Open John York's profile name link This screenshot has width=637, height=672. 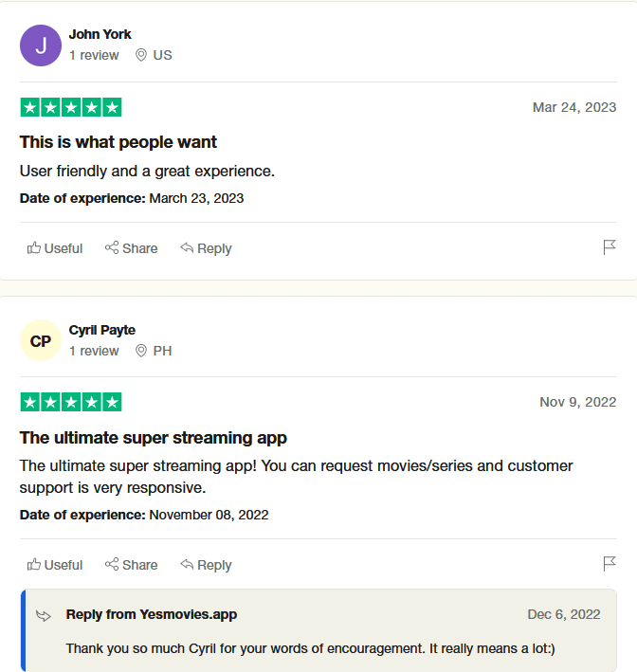[100, 34]
